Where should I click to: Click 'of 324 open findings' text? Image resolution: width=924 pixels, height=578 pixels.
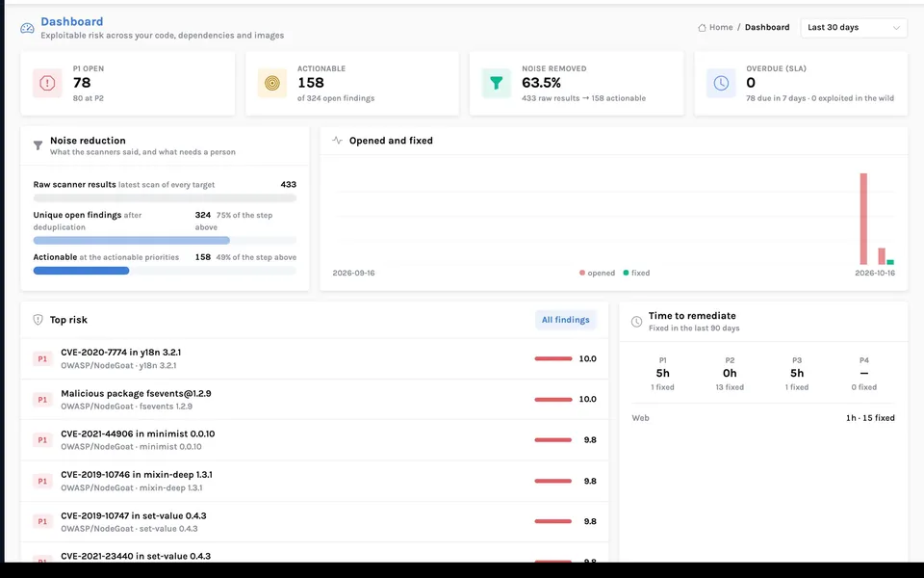(x=336, y=98)
